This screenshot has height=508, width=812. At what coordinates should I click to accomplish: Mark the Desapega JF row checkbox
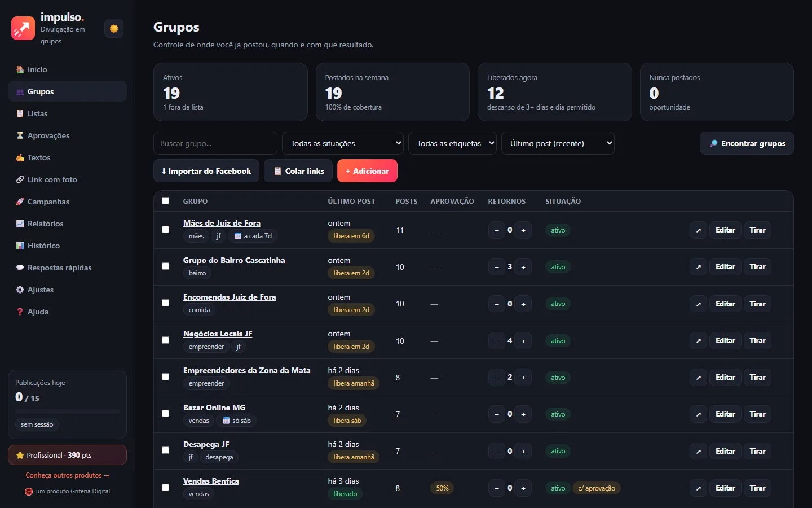click(165, 450)
